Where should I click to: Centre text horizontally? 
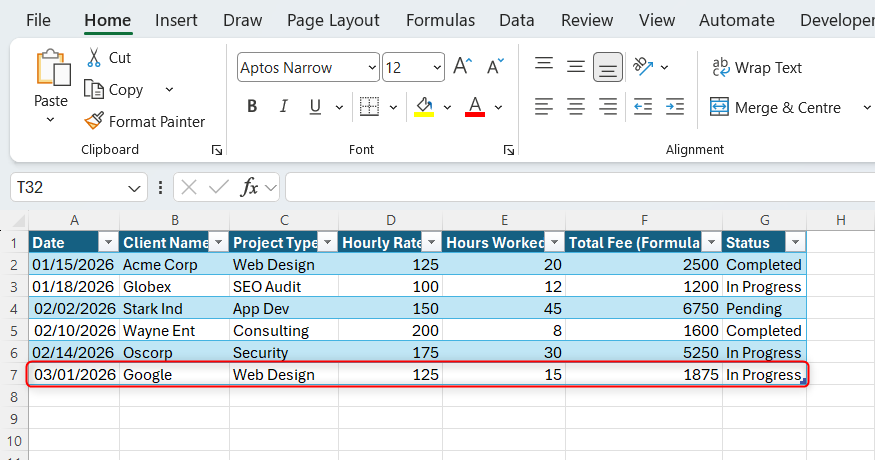tap(575, 106)
